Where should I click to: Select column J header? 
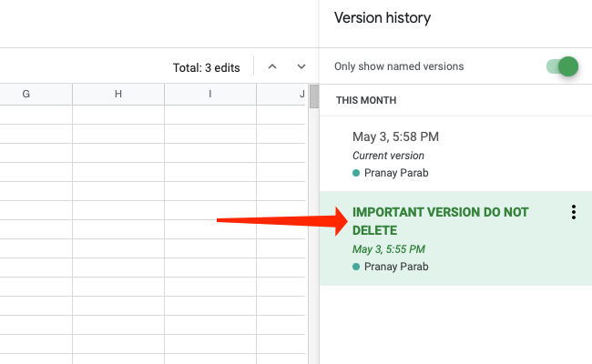point(301,95)
